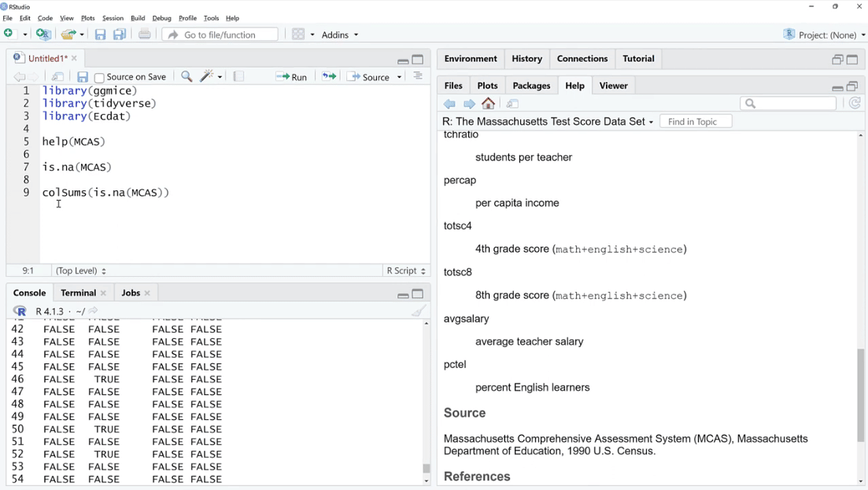Open the Tutorial tab
This screenshot has height=490, width=868.
(638, 59)
